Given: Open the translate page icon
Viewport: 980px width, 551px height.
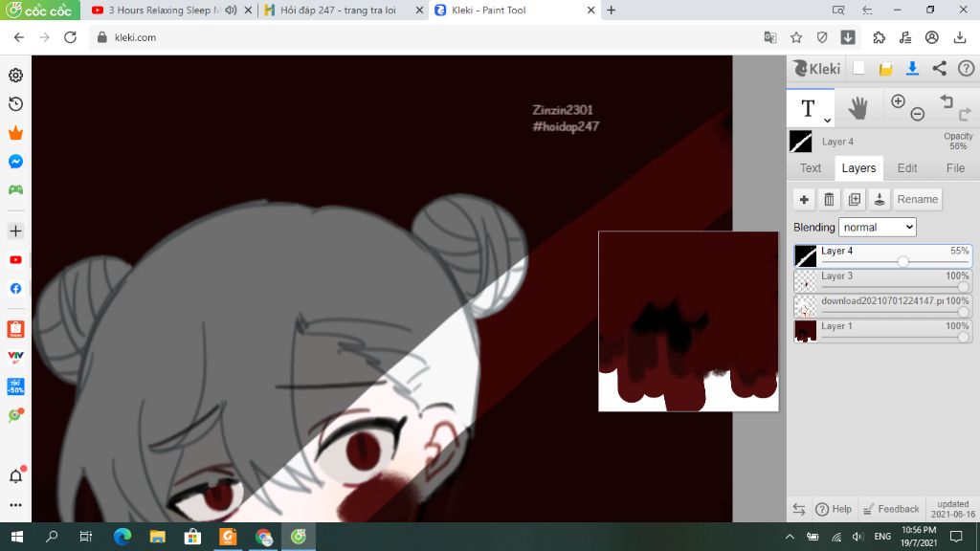Looking at the screenshot, I should [x=770, y=37].
